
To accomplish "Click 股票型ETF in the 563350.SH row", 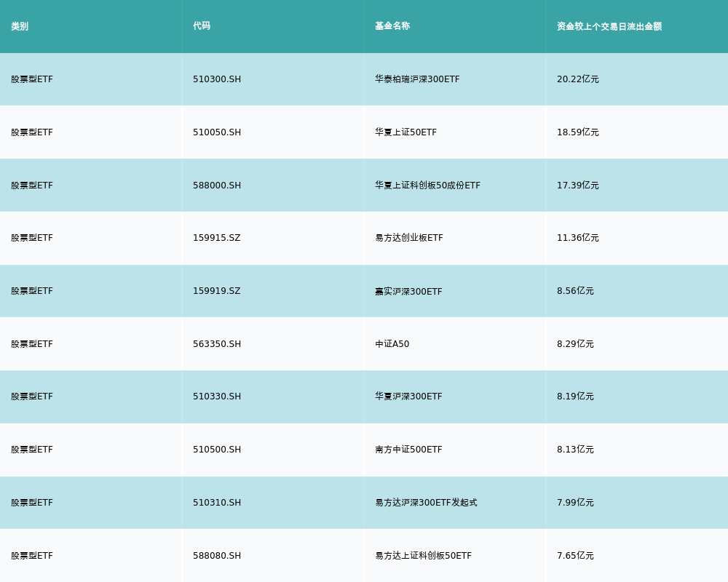I will click(32, 344).
